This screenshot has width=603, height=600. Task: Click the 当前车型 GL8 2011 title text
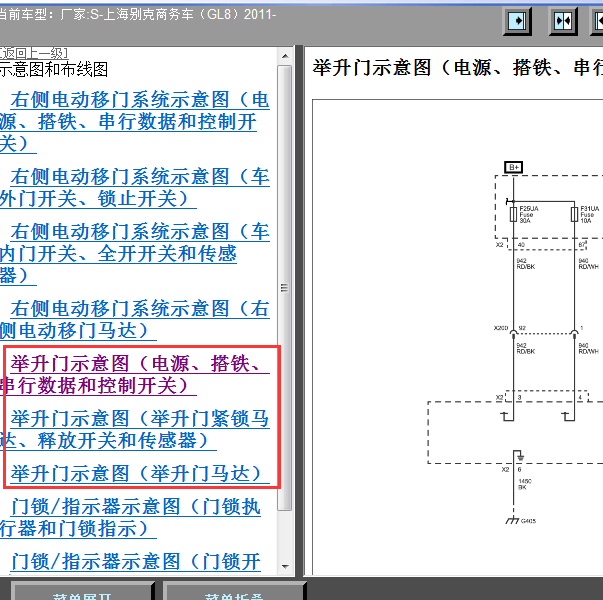137,15
